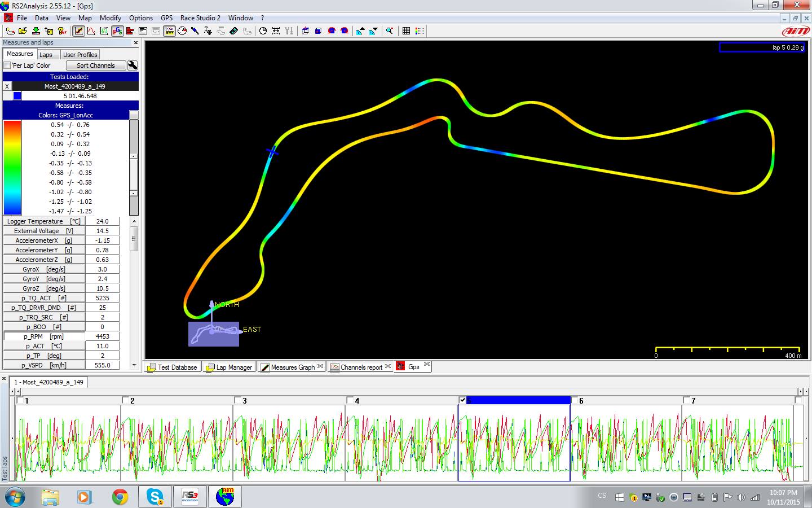Open the Race Studio 2 menu
812x508 pixels.
(x=200, y=18)
